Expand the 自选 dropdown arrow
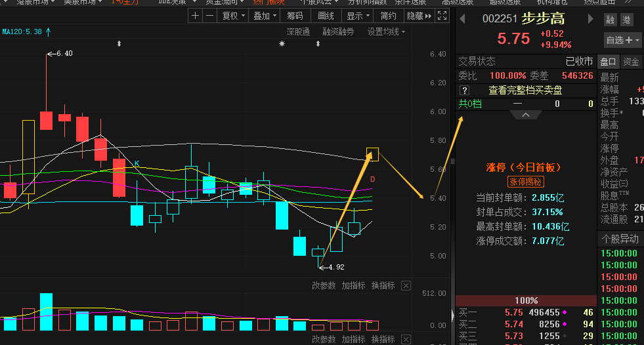 [637, 41]
